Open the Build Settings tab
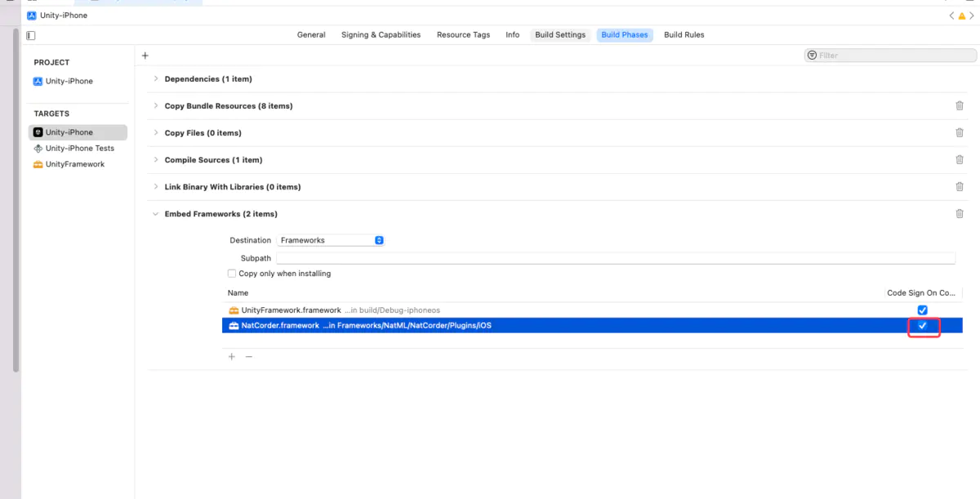Viewport: 980px width, 499px height. (x=560, y=35)
